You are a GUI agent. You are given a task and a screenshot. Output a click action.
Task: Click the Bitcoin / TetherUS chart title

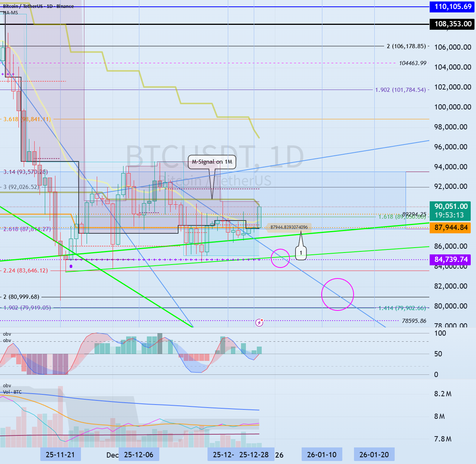tap(38, 6)
